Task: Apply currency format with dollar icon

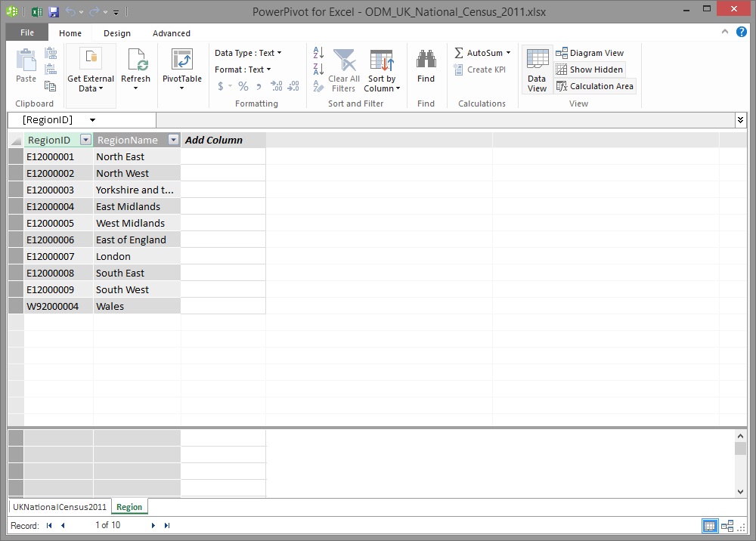Action: click(221, 85)
